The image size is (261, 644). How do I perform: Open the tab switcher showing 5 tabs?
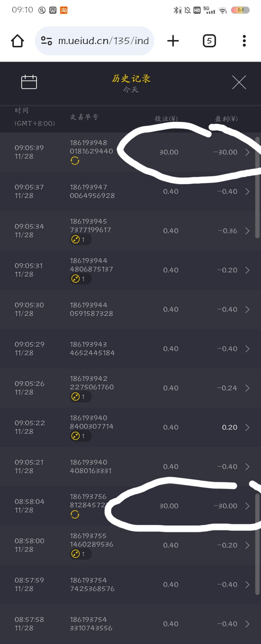[x=209, y=41]
